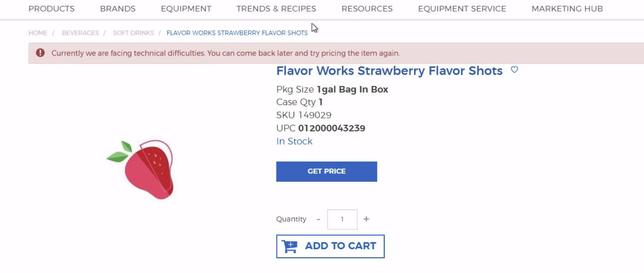The image size is (644, 273).
Task: Open the EQUIPMENT SERVICE menu
Action: 462,9
